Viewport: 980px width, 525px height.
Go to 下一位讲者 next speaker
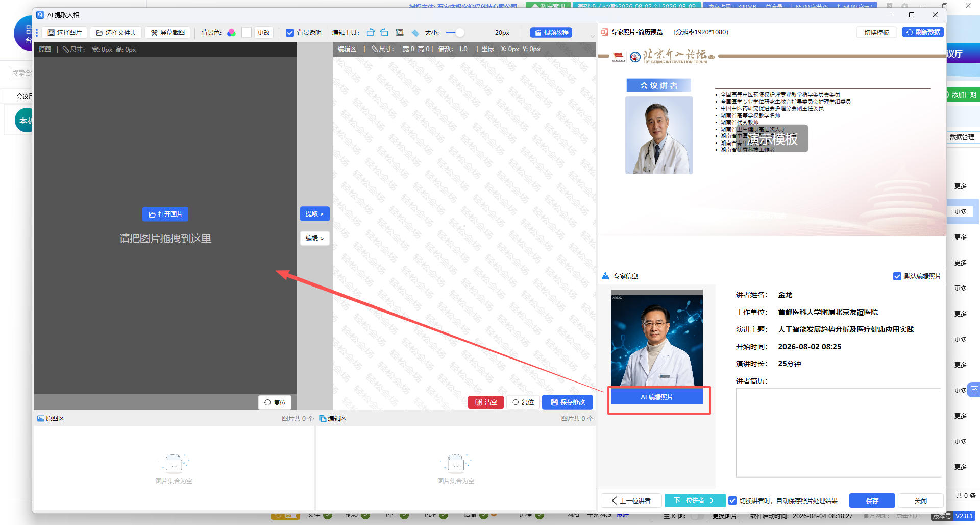[694, 501]
